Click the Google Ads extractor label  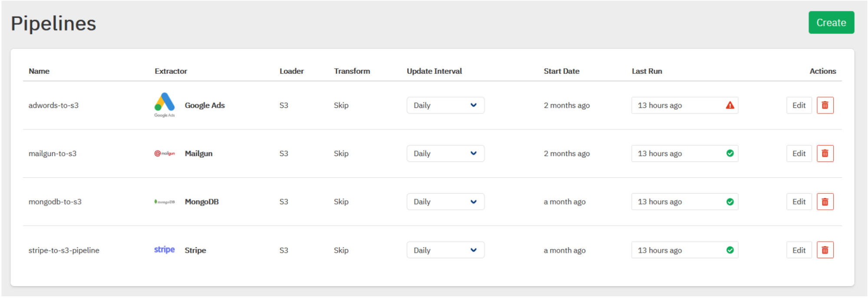coord(205,105)
